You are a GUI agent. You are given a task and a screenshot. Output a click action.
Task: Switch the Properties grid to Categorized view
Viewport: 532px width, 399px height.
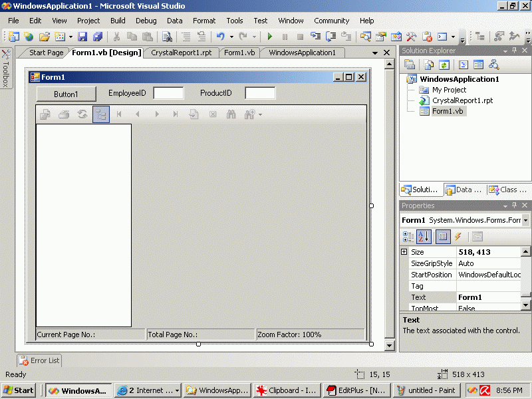point(408,237)
